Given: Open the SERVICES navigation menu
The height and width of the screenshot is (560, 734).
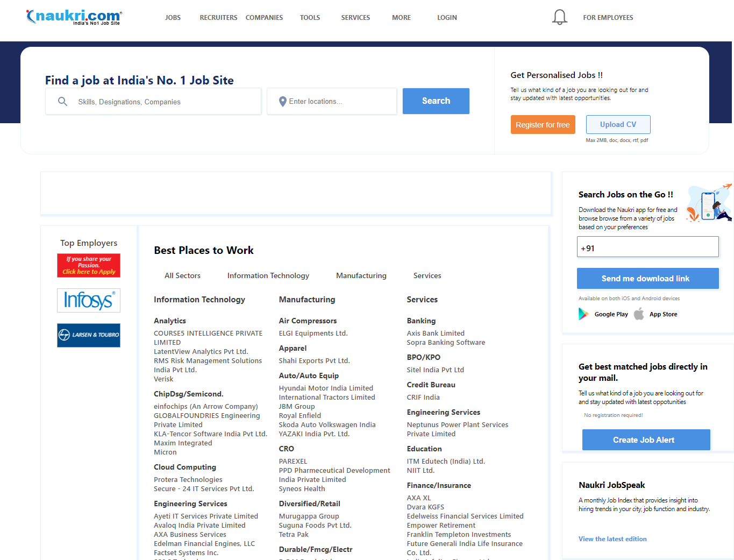Looking at the screenshot, I should tap(355, 18).
